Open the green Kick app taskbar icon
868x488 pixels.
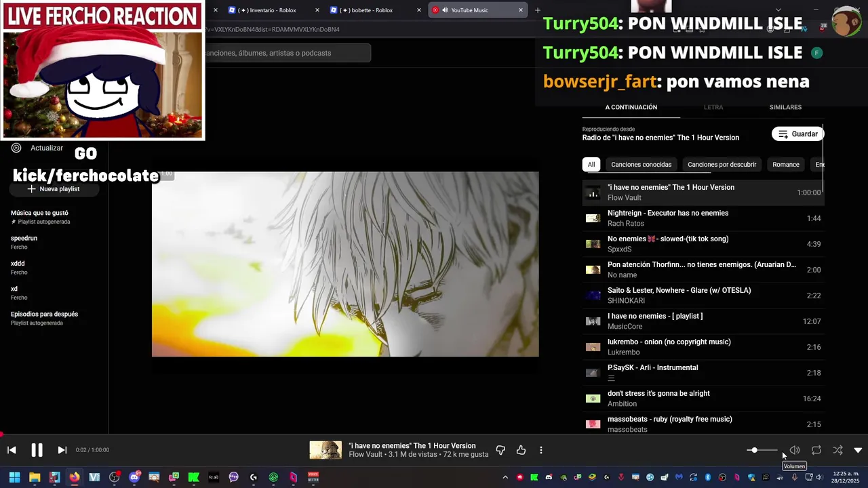pyautogui.click(x=193, y=477)
